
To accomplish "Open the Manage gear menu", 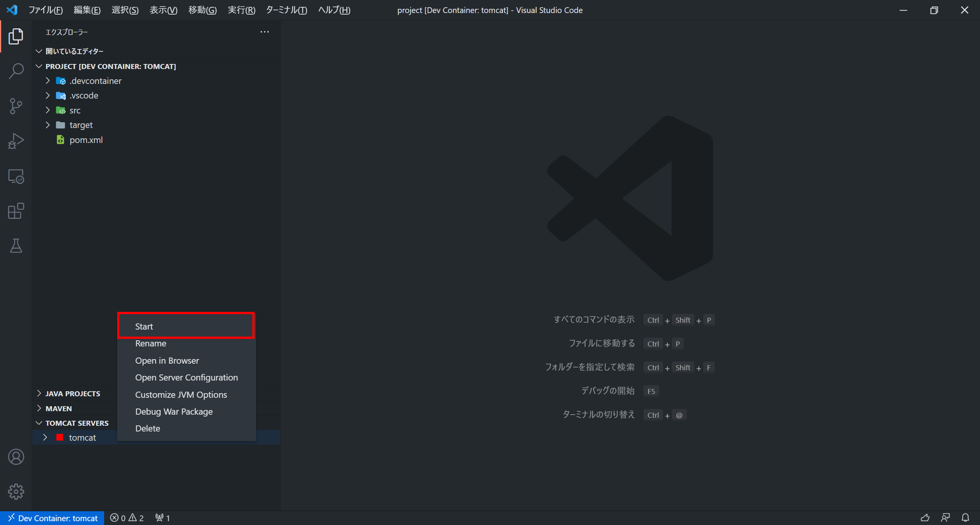I will tap(16, 492).
